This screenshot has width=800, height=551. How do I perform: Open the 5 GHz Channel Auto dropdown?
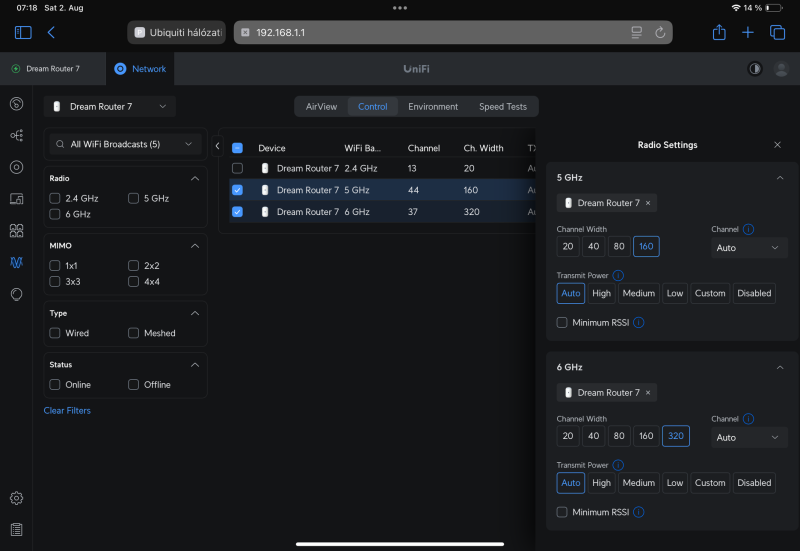(748, 248)
